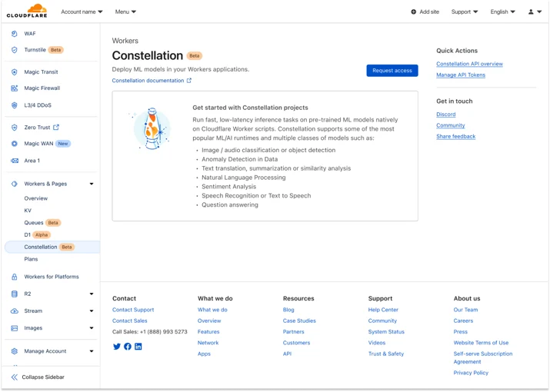Open Careers footer link
Viewport: 550px width, 392px height.
tap(463, 321)
